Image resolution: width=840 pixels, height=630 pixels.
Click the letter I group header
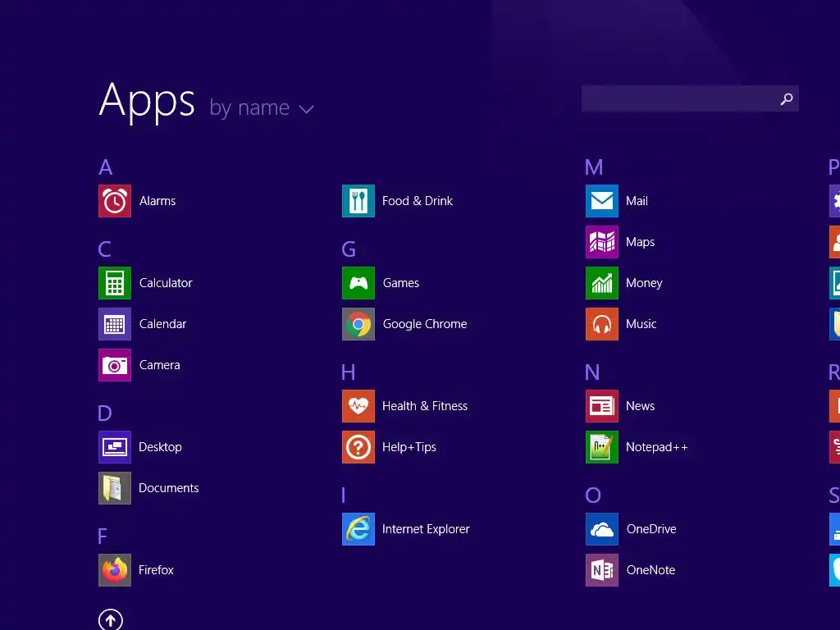pos(344,495)
